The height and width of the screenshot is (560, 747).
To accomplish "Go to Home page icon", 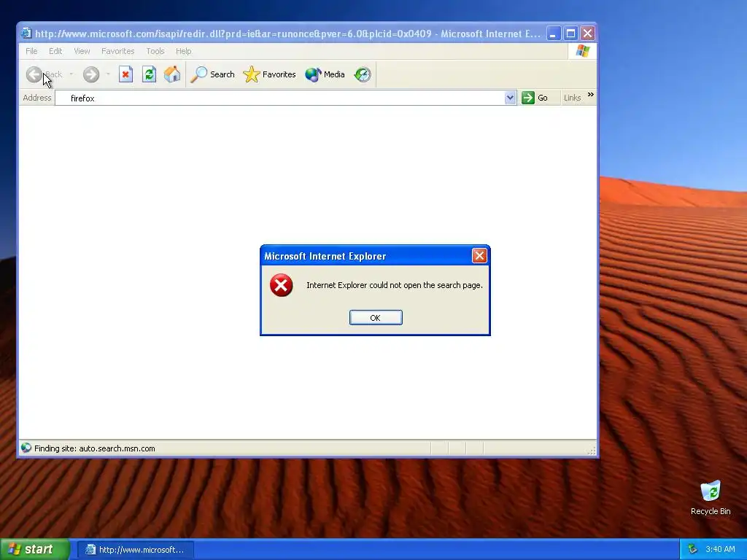I will [172, 74].
